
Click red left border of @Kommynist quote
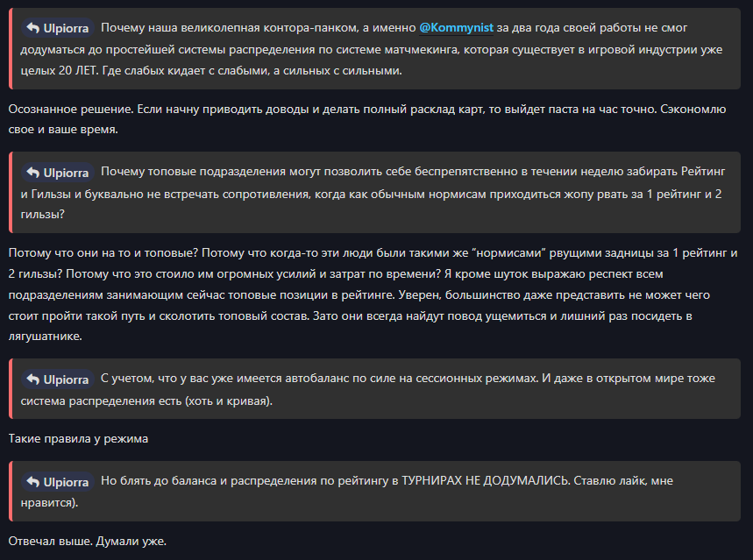[x=11, y=48]
